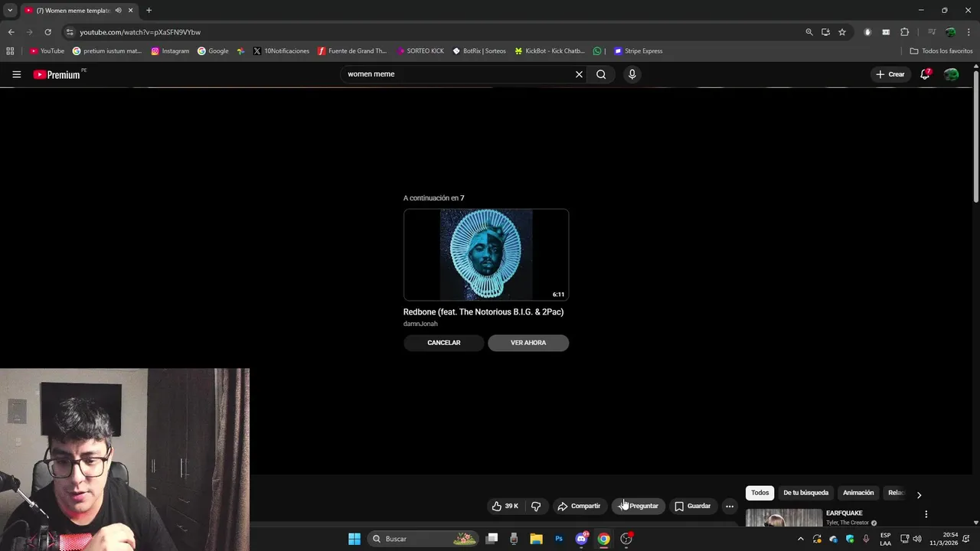Open the YouTube guide hamburger menu
Image resolution: width=980 pixels, height=551 pixels.
pyautogui.click(x=16, y=74)
